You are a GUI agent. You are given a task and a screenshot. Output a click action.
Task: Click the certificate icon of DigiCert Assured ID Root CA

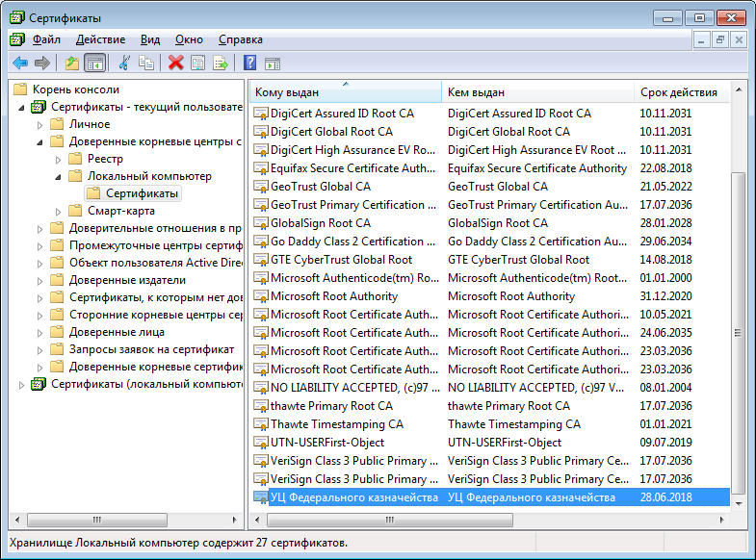[261, 114]
